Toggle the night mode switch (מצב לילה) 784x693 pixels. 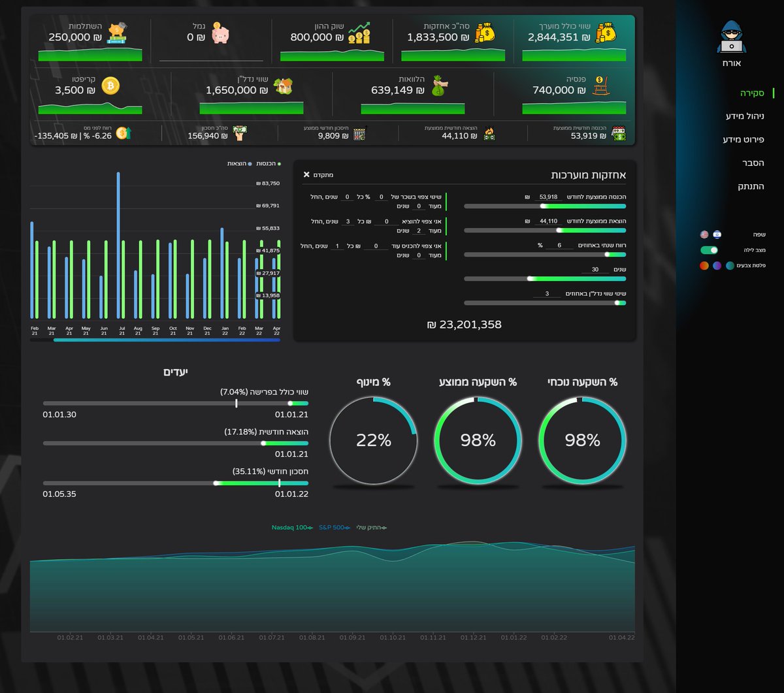(709, 250)
